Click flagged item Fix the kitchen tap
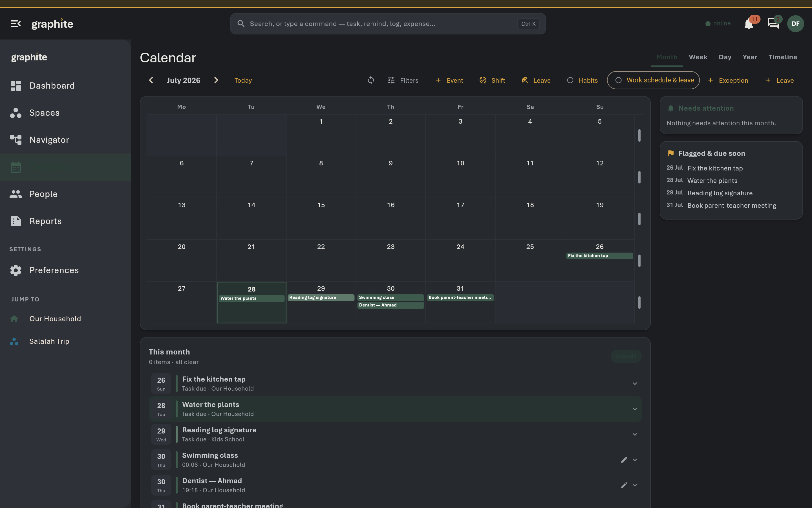This screenshot has height=508, width=812. 715,168
